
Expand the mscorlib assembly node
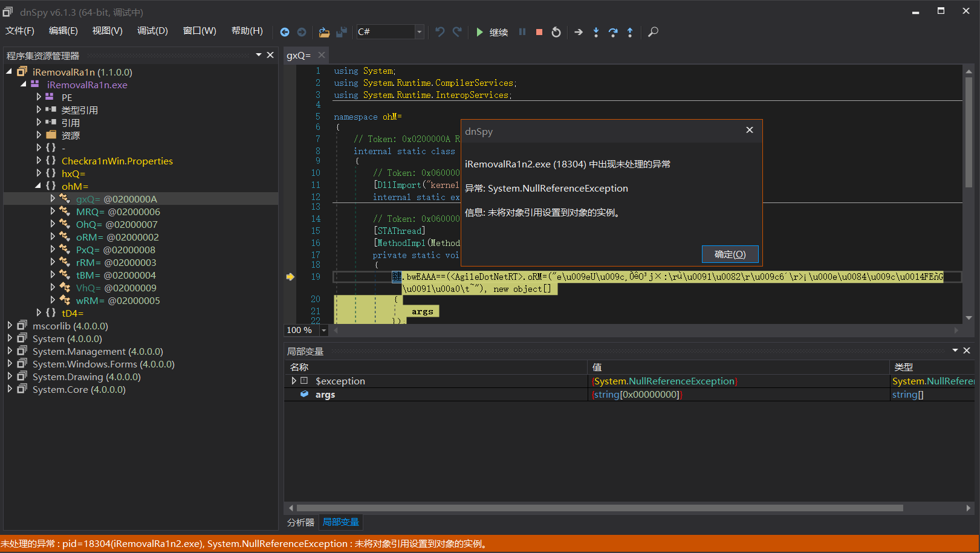pyautogui.click(x=10, y=326)
